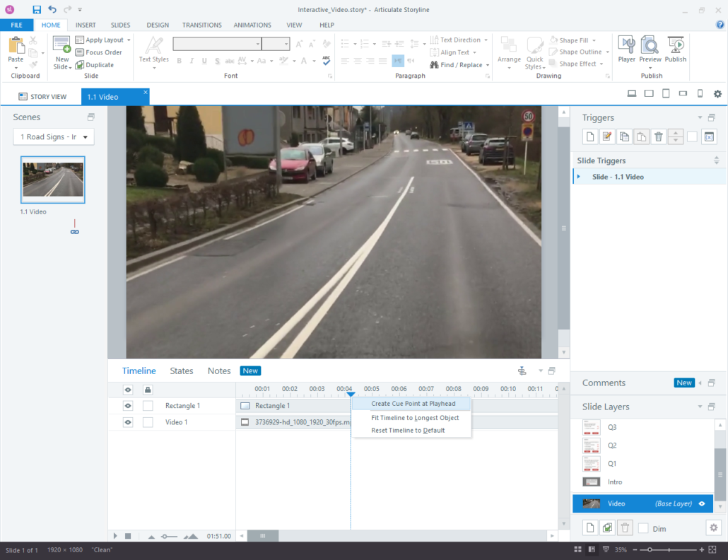Toggle visibility of the Rectangle 1 timeline row
This screenshot has height=560, width=728.
point(128,405)
